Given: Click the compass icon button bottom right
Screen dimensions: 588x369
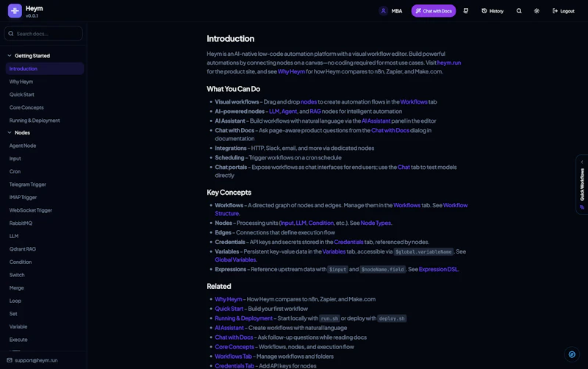Looking at the screenshot, I should 572,354.
